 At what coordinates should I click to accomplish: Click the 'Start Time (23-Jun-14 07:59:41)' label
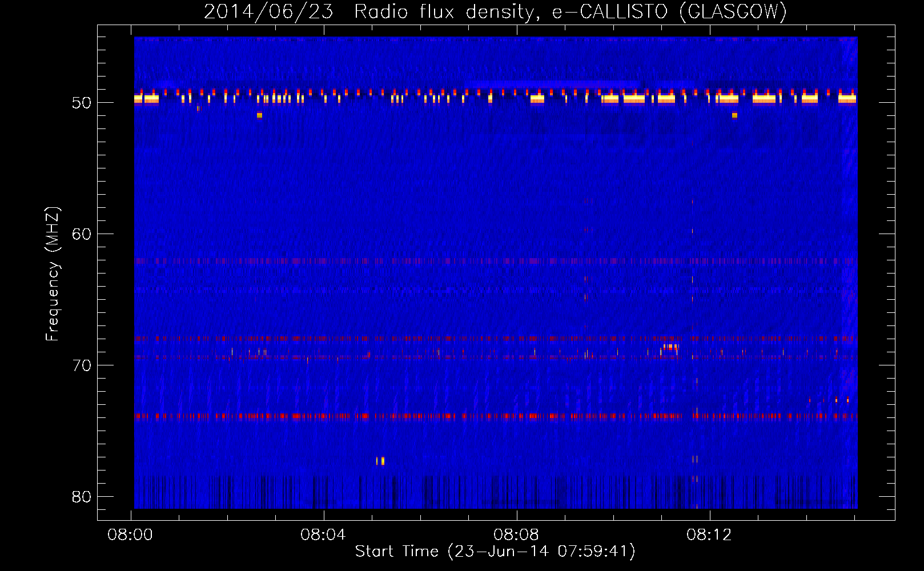coord(495,551)
